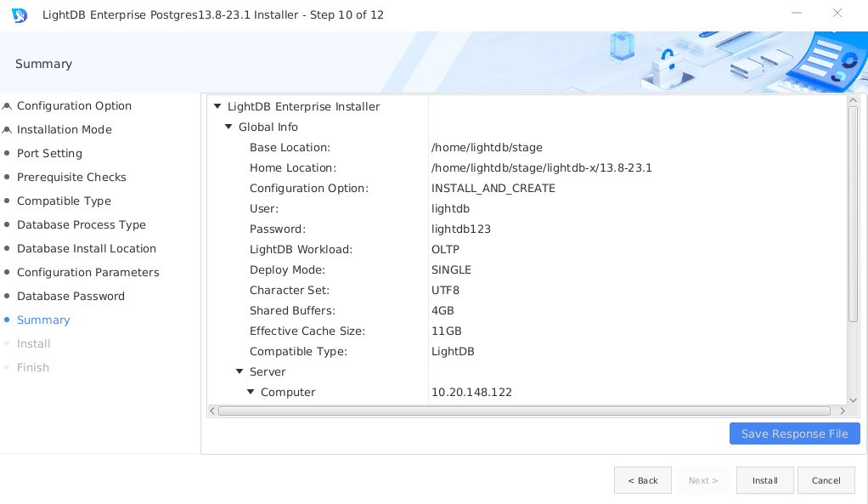Image resolution: width=868 pixels, height=504 pixels.
Task: Select the Effective Cache Size row label
Action: [307, 331]
